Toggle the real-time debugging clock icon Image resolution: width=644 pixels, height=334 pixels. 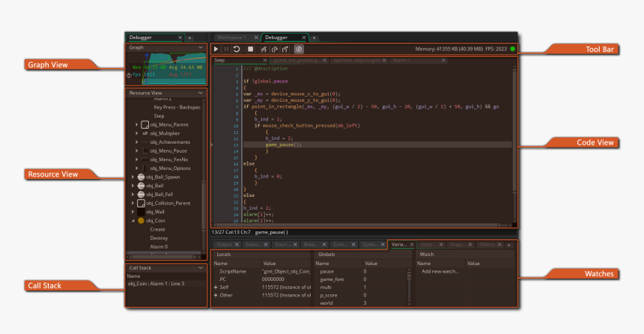pos(299,49)
